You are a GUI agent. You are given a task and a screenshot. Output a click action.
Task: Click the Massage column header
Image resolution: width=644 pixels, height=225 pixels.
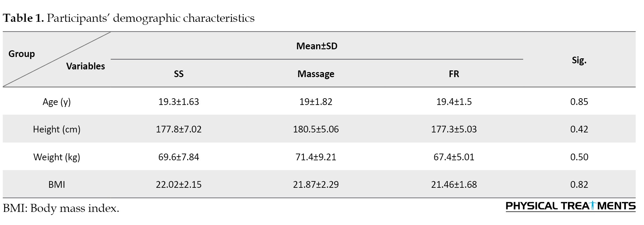point(316,74)
